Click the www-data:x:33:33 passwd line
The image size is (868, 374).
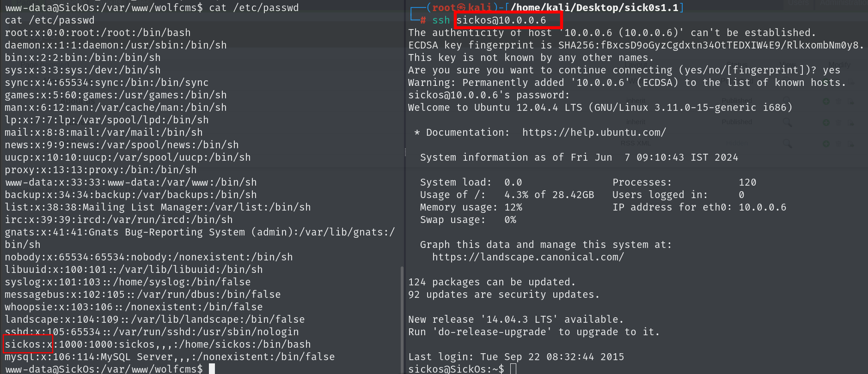tap(131, 182)
